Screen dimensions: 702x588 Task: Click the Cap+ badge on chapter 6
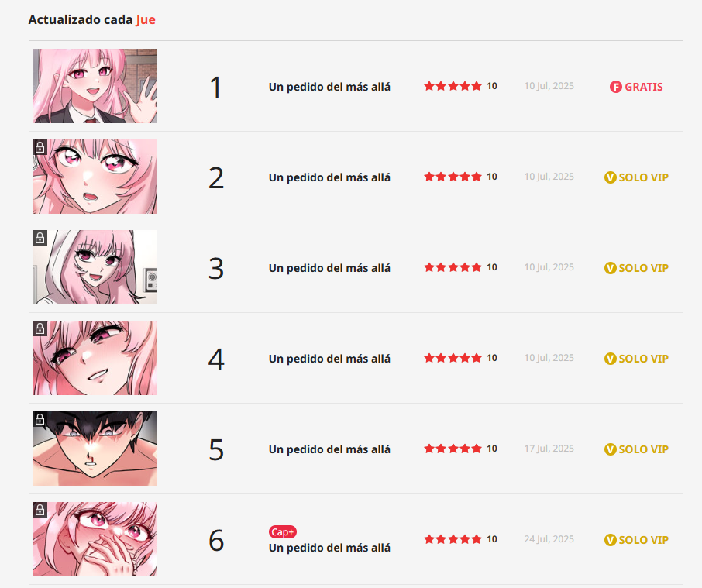(283, 531)
